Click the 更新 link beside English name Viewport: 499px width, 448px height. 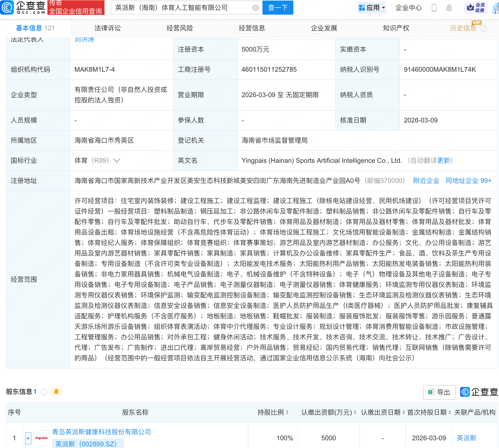click(x=444, y=161)
